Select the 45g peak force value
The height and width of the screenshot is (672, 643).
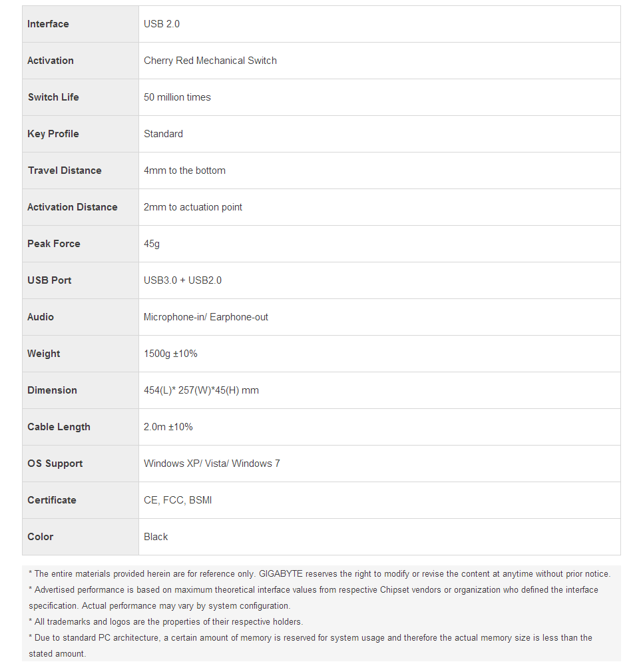pyautogui.click(x=152, y=244)
